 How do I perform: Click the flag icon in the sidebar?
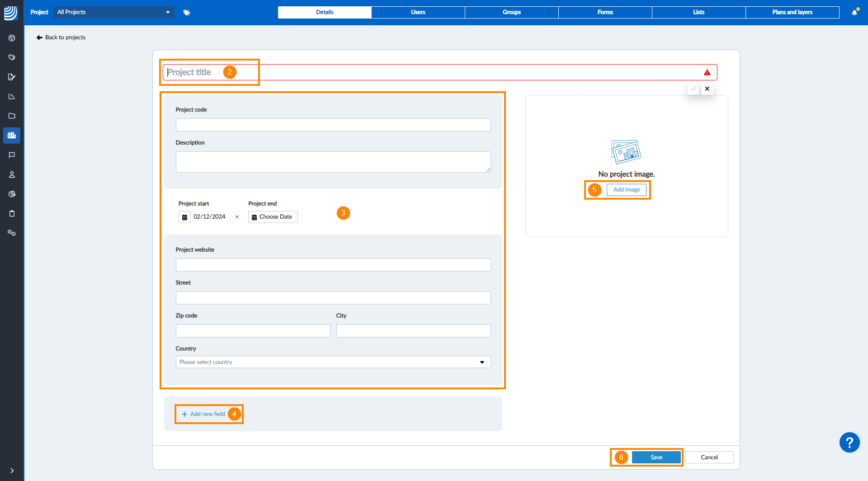12,155
